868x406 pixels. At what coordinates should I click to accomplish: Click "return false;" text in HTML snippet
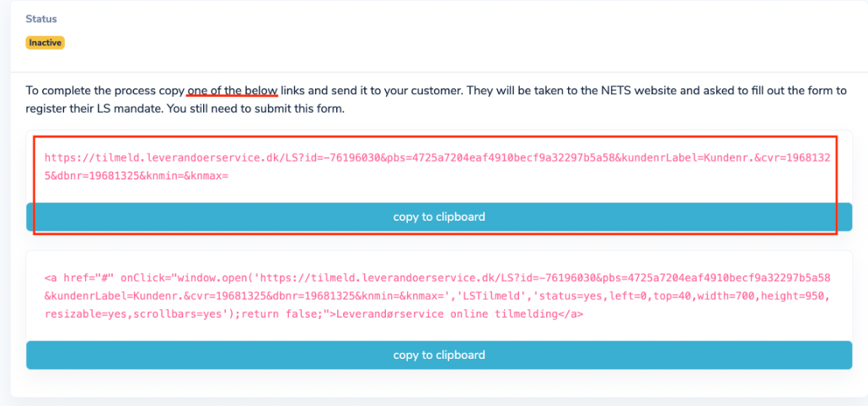[x=283, y=315]
